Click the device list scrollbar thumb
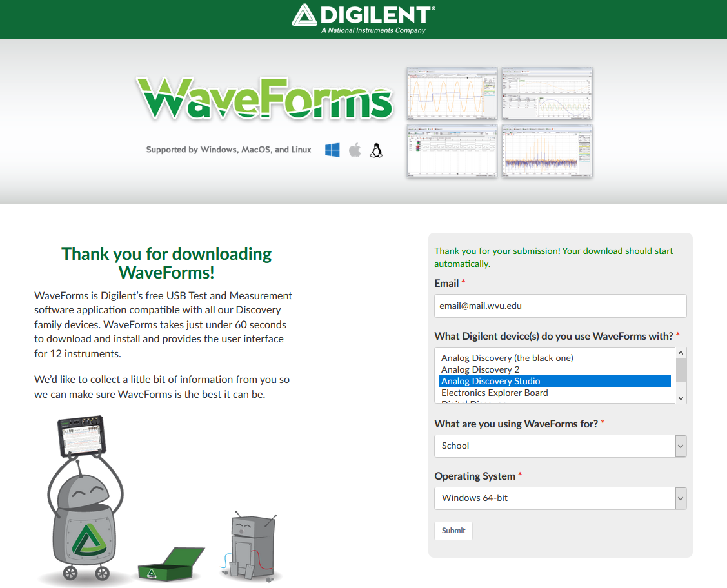The image size is (727, 588). 681,370
